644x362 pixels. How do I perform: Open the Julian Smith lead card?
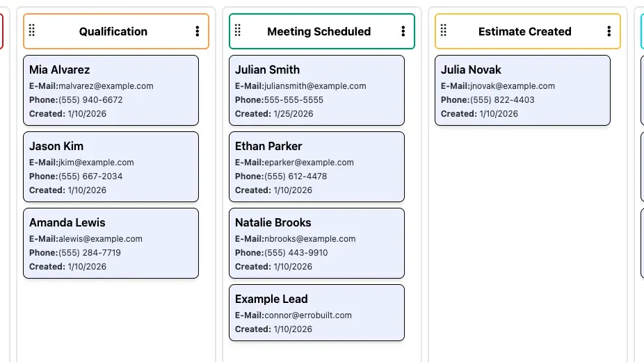(316, 90)
